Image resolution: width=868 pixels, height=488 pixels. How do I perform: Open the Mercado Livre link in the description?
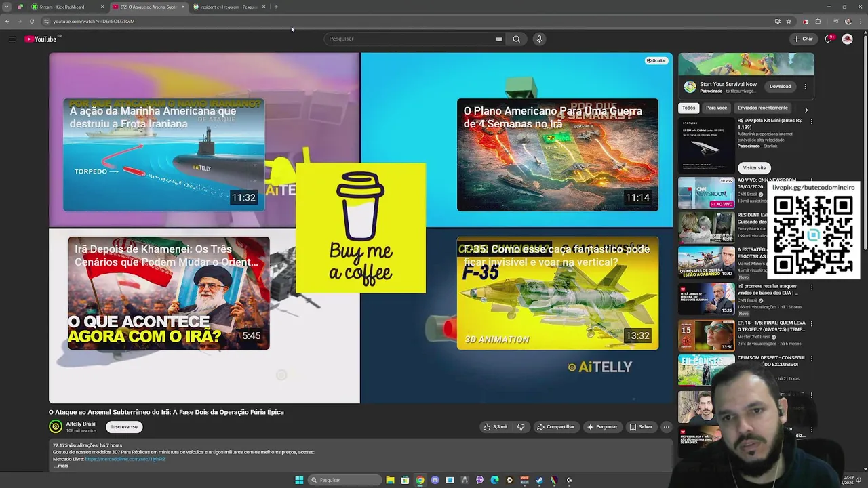coord(125,459)
